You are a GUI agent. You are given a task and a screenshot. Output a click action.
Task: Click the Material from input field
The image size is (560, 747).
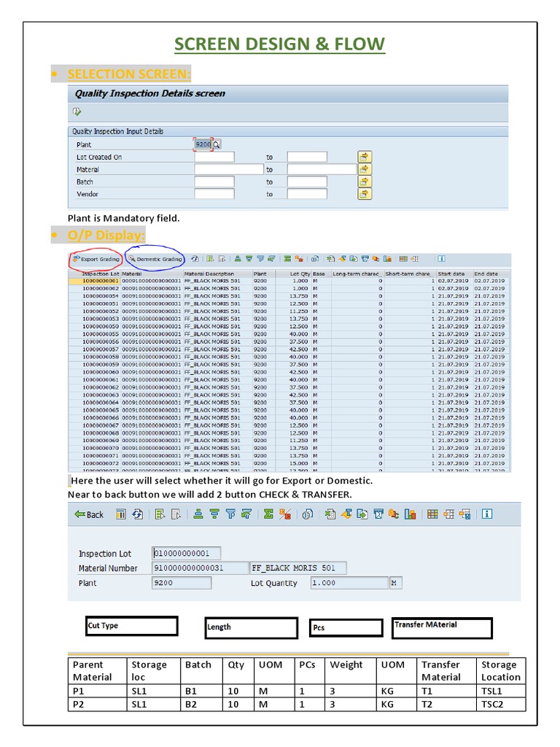tap(228, 169)
